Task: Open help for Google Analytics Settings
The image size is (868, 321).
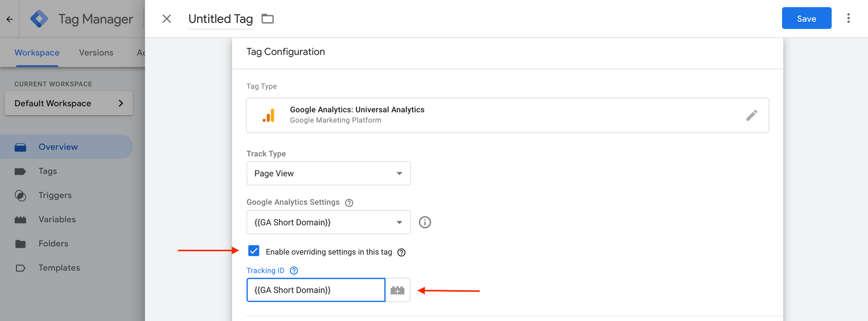Action: tap(349, 203)
